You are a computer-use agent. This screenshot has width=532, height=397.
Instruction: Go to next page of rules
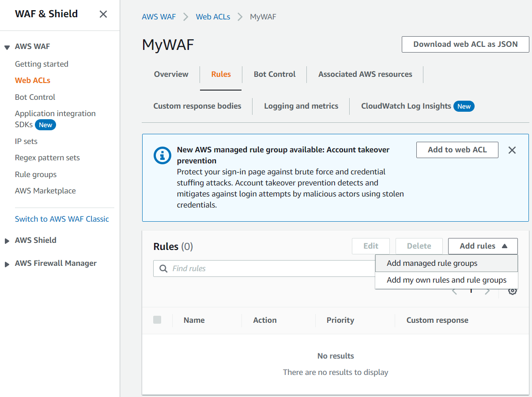(487, 291)
